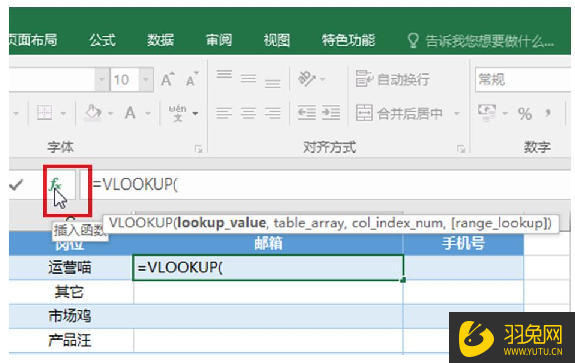This screenshot has height=363, width=575.
Task: Open the fill color dropdown arrow
Action: coord(110,113)
